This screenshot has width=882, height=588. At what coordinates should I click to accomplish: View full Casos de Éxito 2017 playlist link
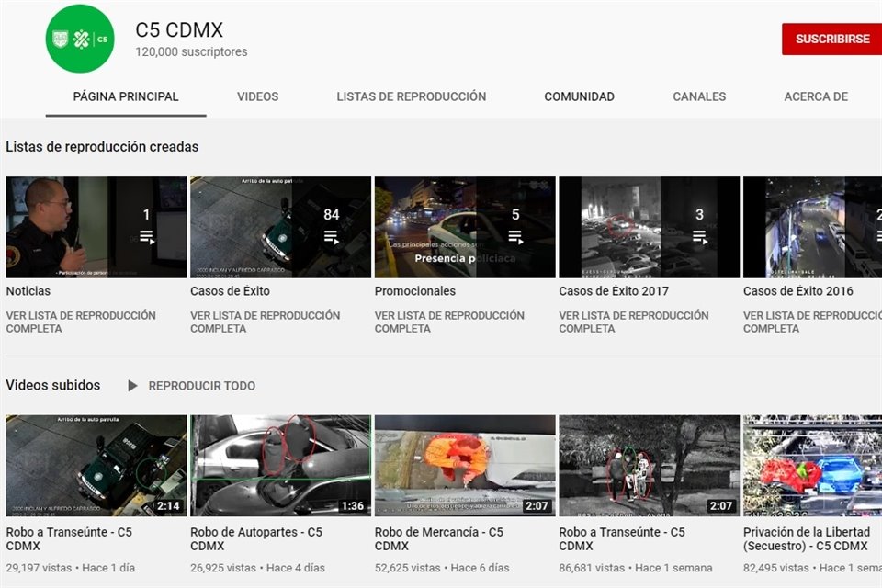pyautogui.click(x=634, y=322)
